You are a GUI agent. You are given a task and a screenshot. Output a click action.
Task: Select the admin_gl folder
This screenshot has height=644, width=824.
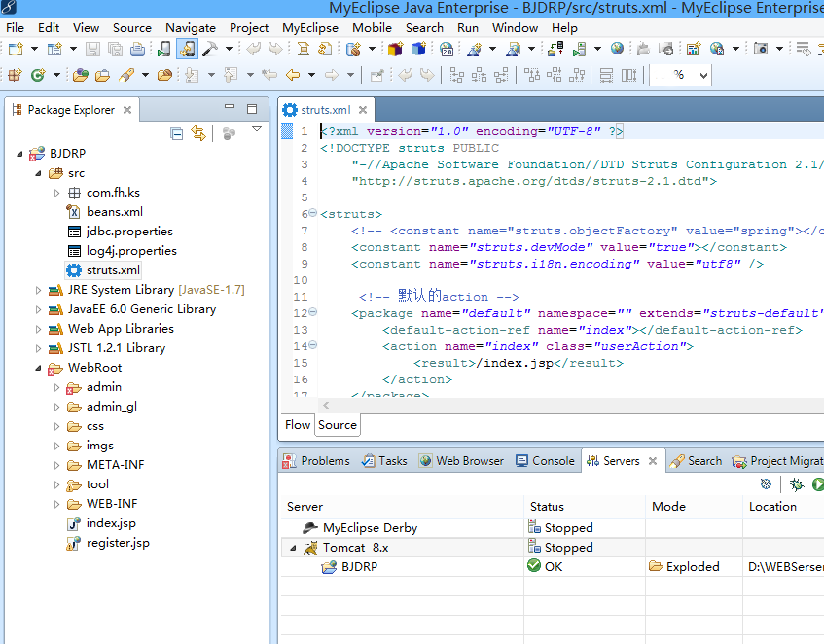(112, 407)
